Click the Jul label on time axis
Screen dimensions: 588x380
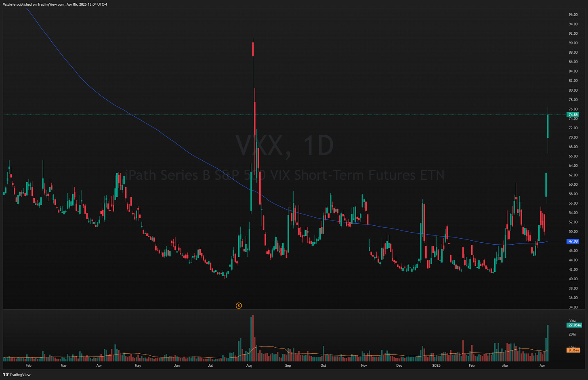pos(210,365)
